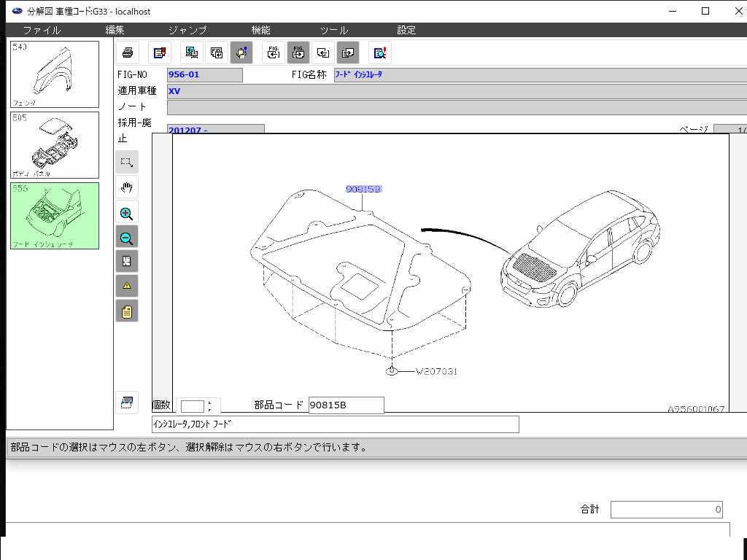Click the zoom in magnifier tool
Viewport: 747px width, 560px height.
127,214
